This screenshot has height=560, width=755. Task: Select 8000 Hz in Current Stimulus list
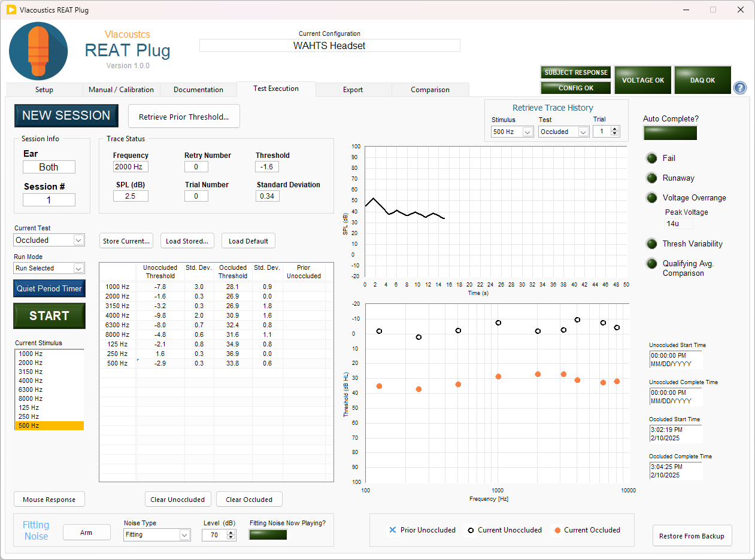(x=49, y=398)
